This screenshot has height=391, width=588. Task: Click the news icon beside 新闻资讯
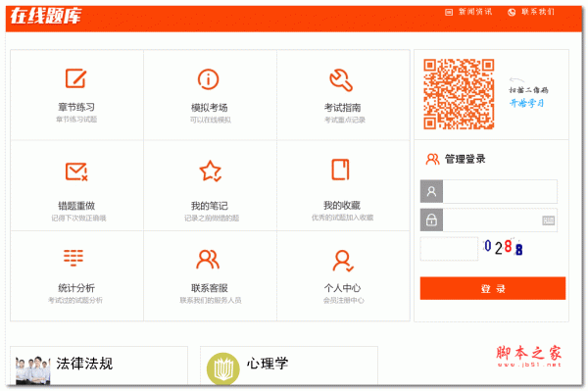click(x=449, y=13)
